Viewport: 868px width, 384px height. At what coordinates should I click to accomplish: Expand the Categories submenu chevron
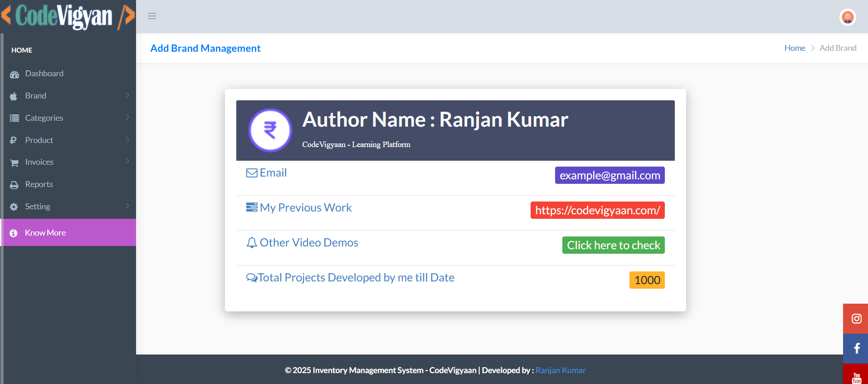point(127,118)
